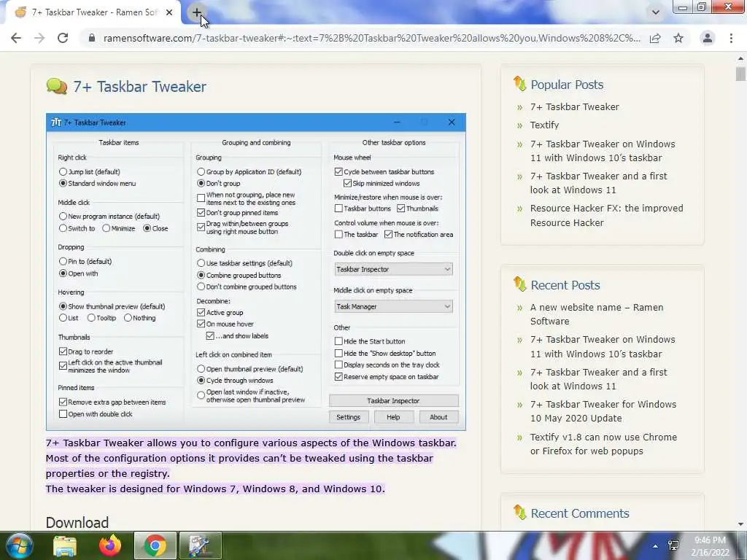Open the Chrome profile menu
The height and width of the screenshot is (560, 747).
(708, 38)
